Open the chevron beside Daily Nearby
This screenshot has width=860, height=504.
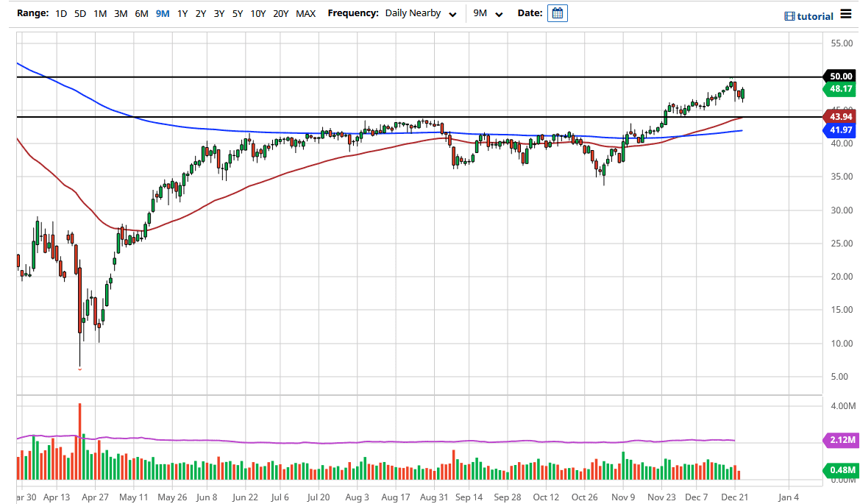(x=452, y=13)
